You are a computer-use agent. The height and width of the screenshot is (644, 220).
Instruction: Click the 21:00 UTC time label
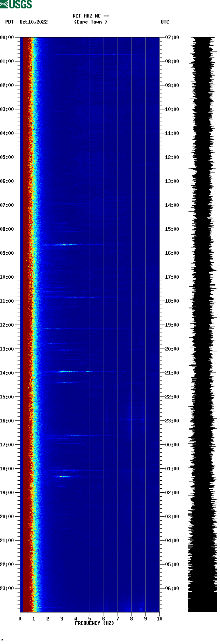pyautogui.click(x=172, y=373)
